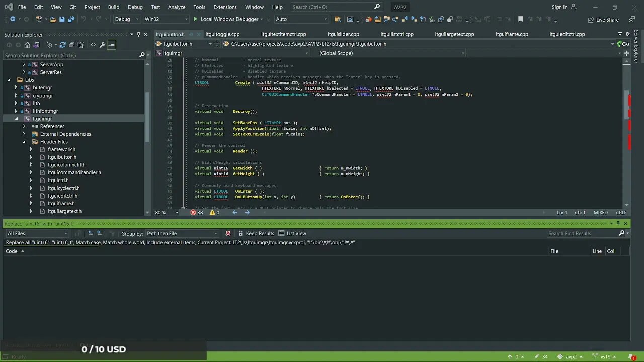644x362 pixels.
Task: Collapse the Libs folder in tree
Action: pos(9,80)
